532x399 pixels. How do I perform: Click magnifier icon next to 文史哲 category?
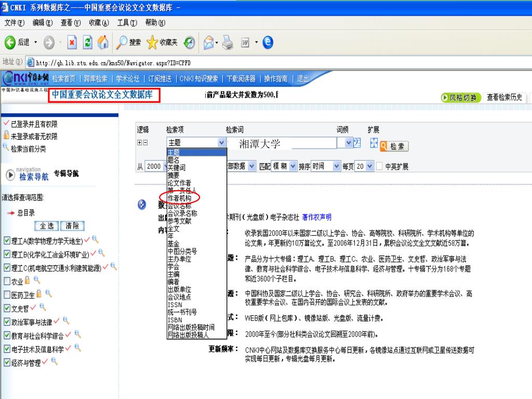[43, 307]
